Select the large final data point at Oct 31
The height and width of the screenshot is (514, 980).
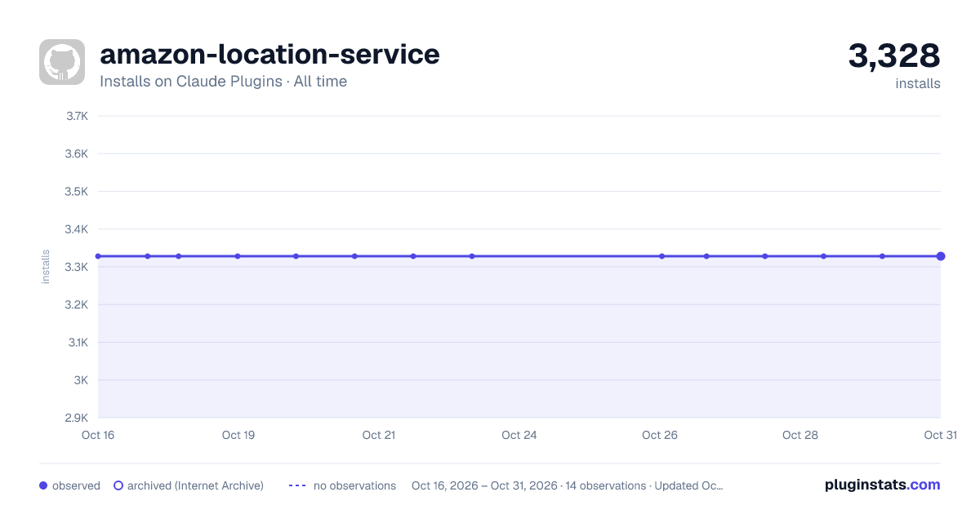coord(941,256)
